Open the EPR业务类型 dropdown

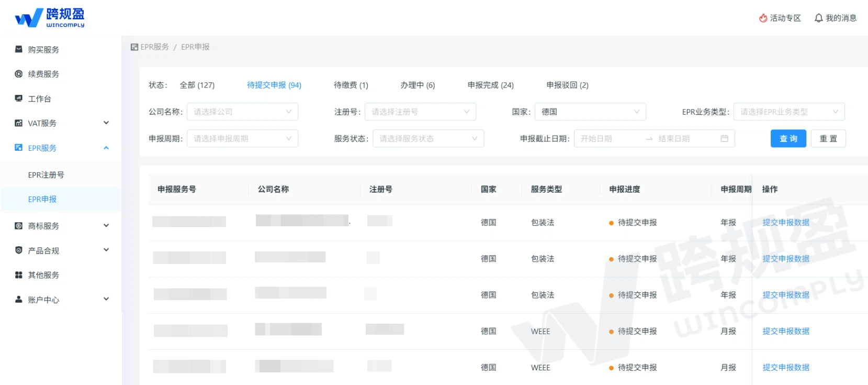[x=788, y=112]
